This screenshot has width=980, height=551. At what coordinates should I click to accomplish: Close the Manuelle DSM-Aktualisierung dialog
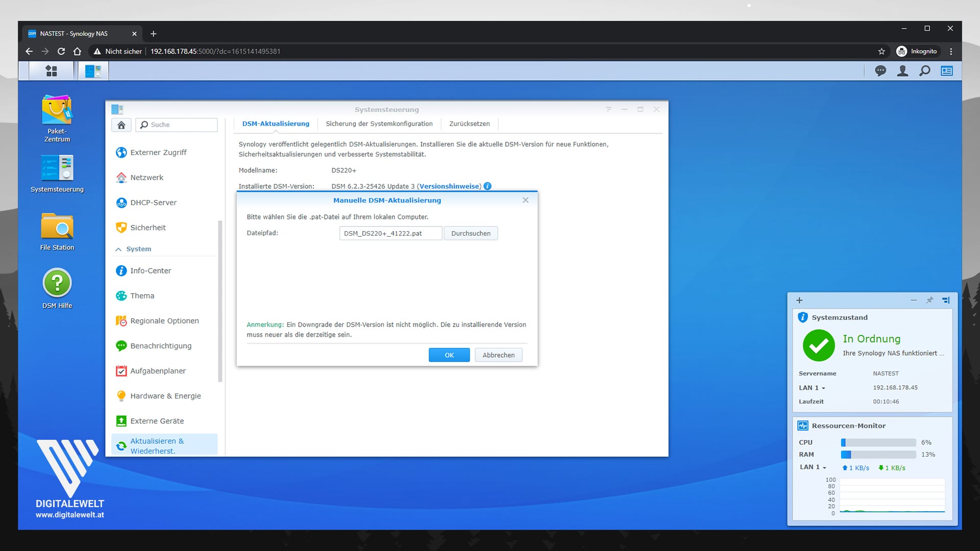click(526, 200)
